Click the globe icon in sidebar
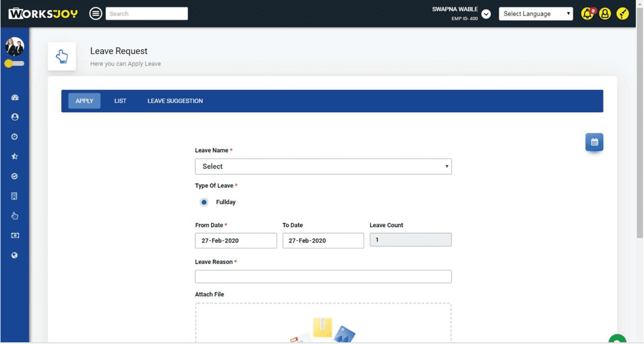Viewport: 644px width, 344px height. (15, 255)
